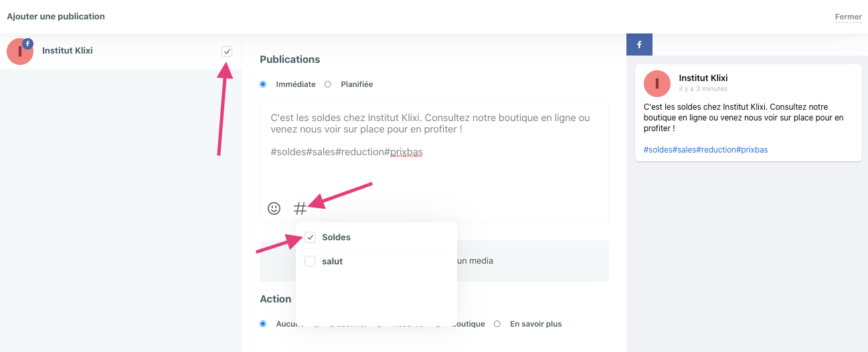
Task: Click the hashtag icon below text area
Action: (x=300, y=209)
